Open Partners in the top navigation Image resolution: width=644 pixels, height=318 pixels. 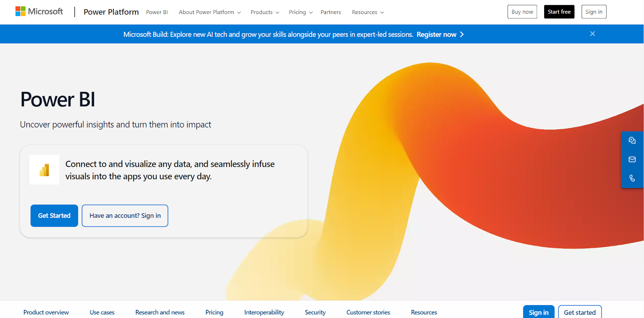[331, 12]
